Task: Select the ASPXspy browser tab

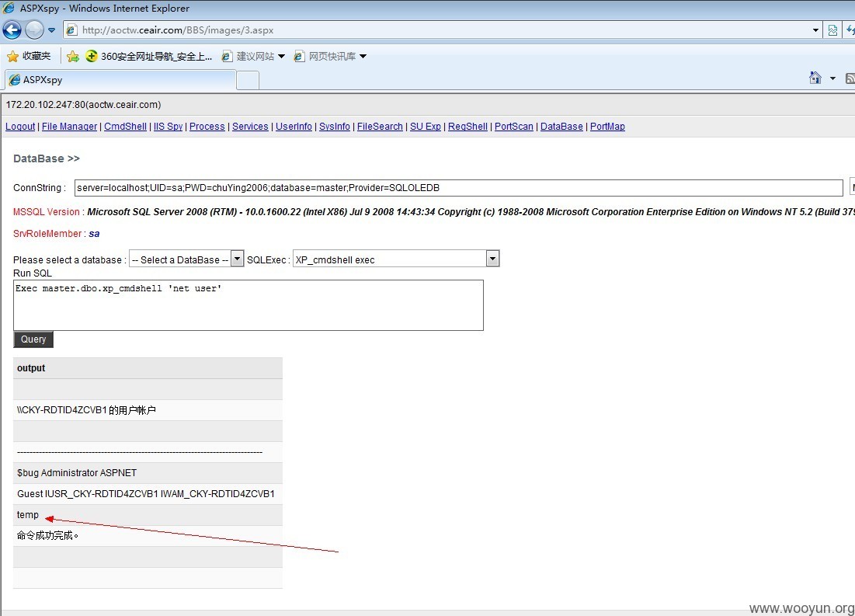Action: point(120,80)
